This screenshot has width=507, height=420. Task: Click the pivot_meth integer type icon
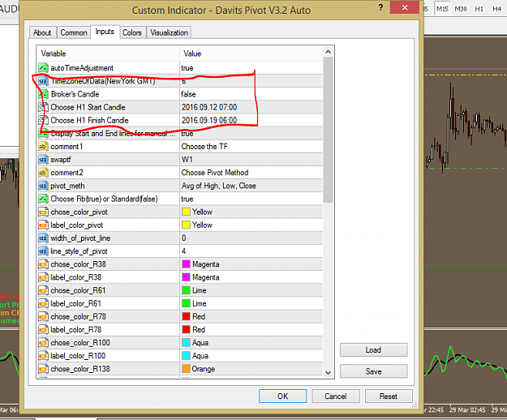pos(43,186)
